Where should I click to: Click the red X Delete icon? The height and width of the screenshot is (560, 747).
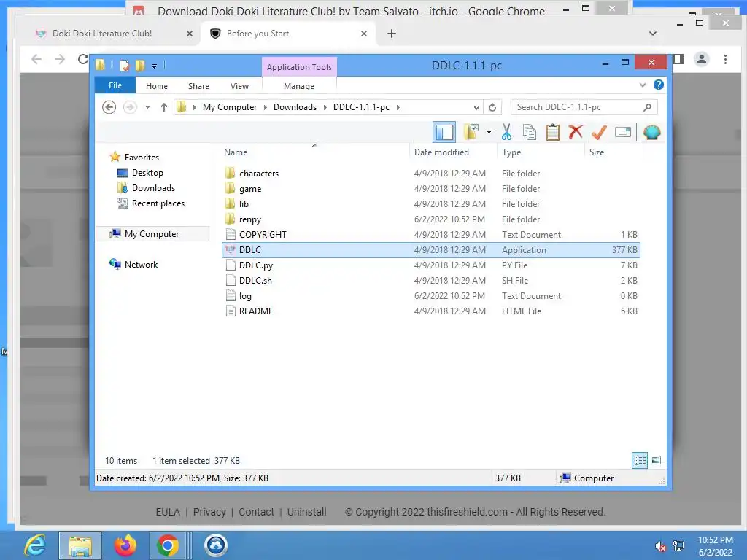click(x=576, y=131)
